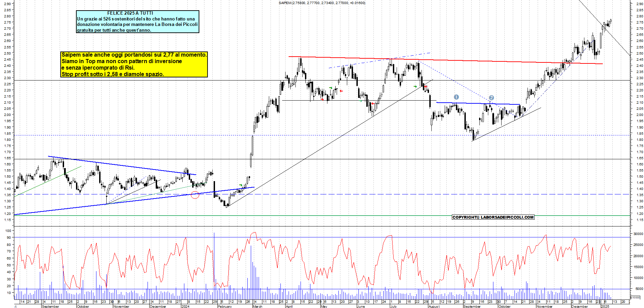Click the latest candlestick at the chart's top right
Viewport: 644px width, 308px height.
pos(611,21)
